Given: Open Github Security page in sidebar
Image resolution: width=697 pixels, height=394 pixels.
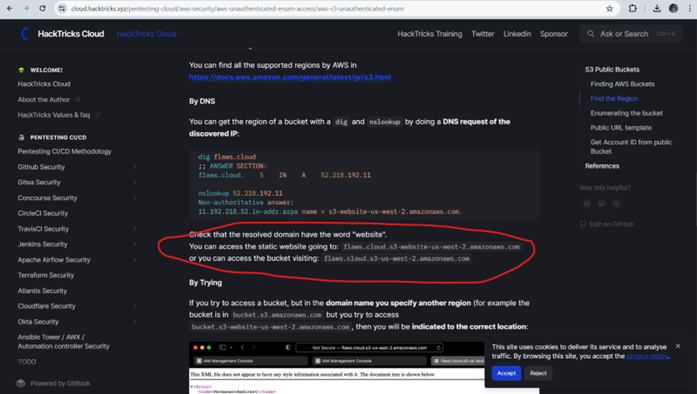Looking at the screenshot, I should (41, 167).
